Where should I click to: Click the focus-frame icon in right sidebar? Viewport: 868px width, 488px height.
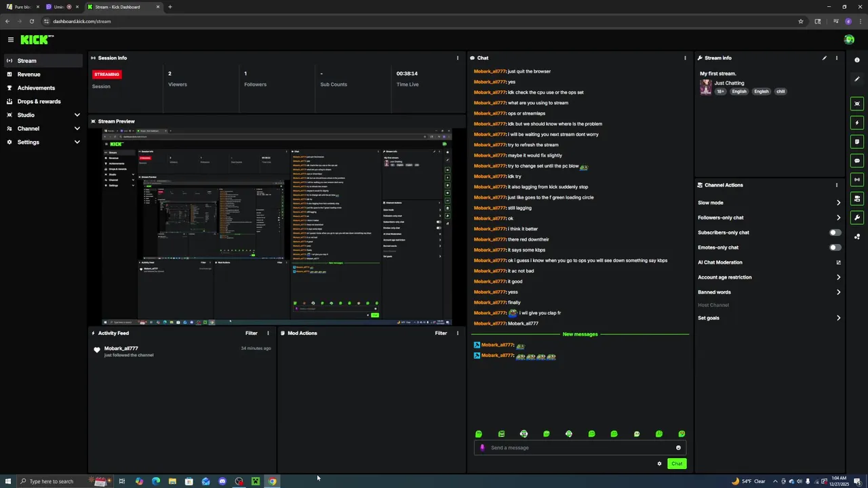click(857, 104)
